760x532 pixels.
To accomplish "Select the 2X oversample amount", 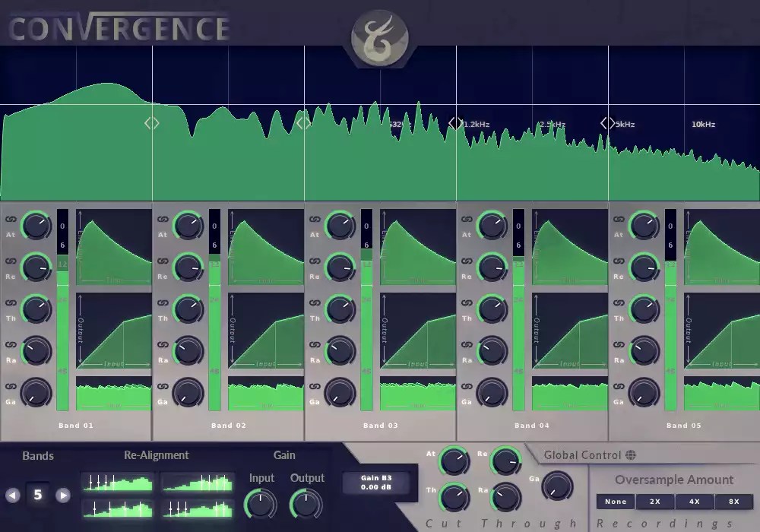I will [654, 501].
